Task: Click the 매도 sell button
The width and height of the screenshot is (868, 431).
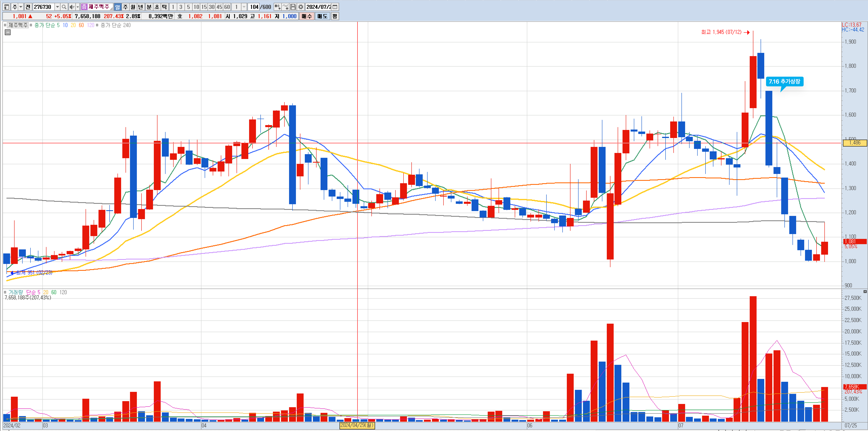Action: click(322, 16)
